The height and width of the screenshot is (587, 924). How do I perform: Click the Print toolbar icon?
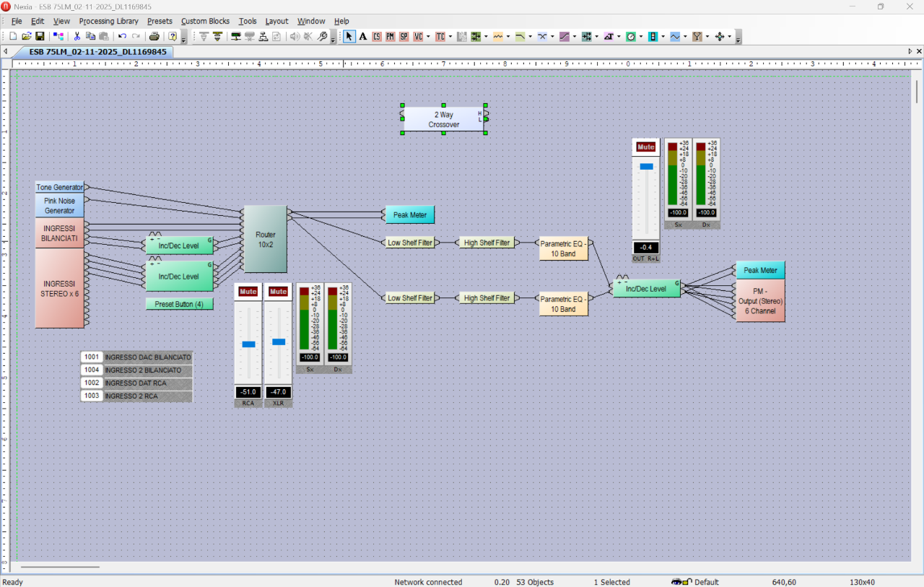pyautogui.click(x=154, y=36)
